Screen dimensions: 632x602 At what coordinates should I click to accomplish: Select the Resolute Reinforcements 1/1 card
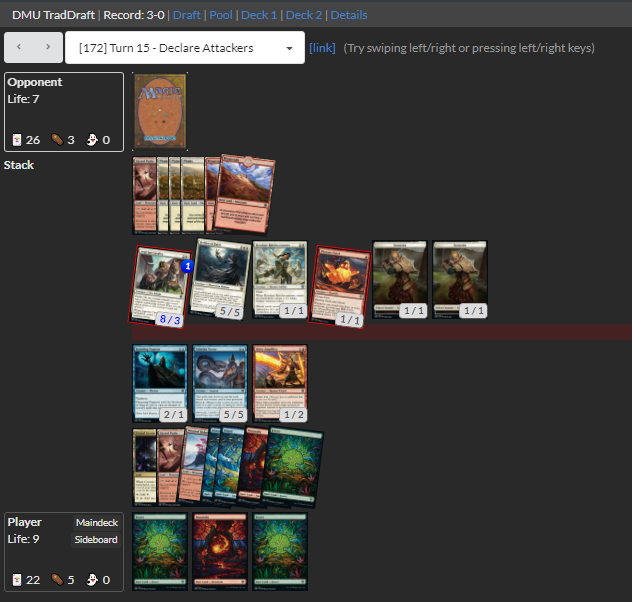pyautogui.click(x=280, y=280)
